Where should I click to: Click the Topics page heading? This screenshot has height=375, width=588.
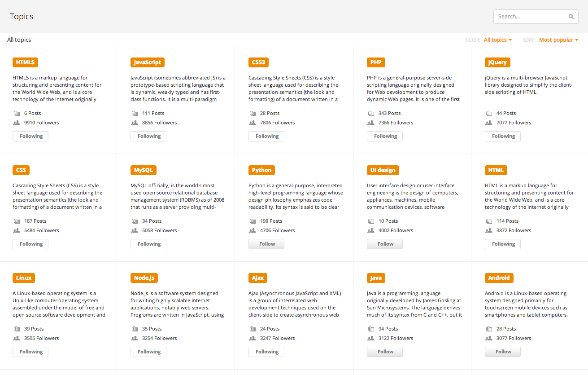[22, 17]
